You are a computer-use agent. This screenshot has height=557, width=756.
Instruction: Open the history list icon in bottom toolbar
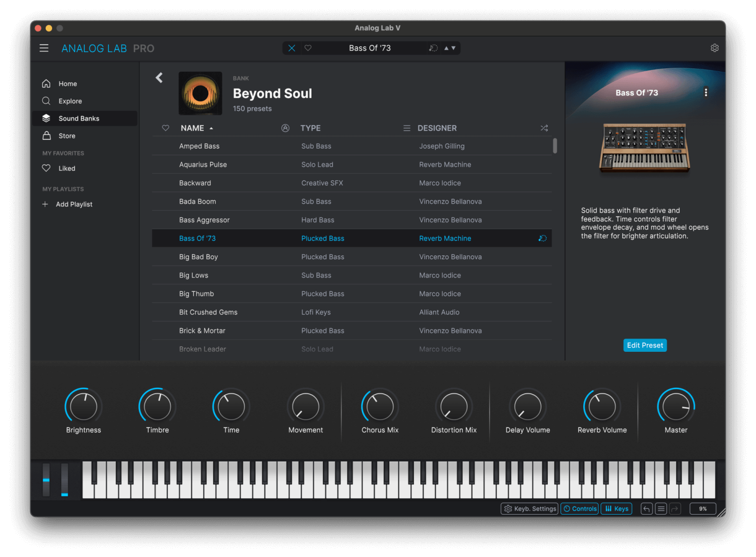click(x=661, y=509)
